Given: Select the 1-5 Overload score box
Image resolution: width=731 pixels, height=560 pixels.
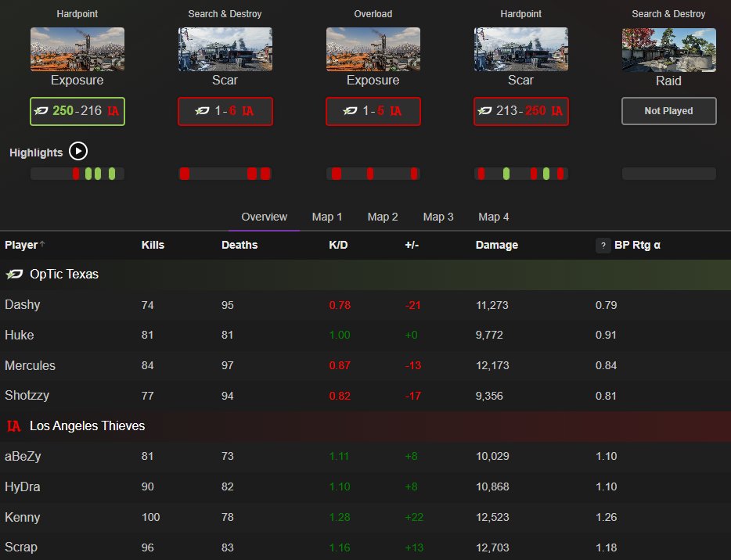Looking at the screenshot, I should (373, 111).
